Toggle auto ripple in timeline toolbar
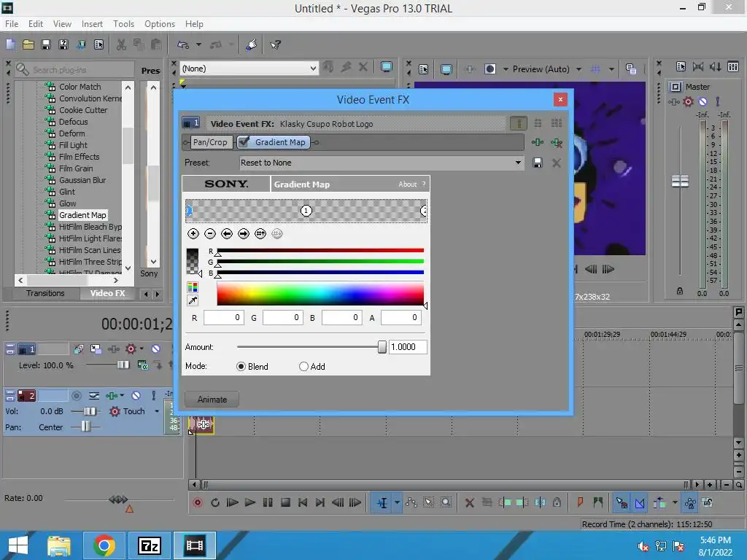The height and width of the screenshot is (560, 747). [659, 502]
